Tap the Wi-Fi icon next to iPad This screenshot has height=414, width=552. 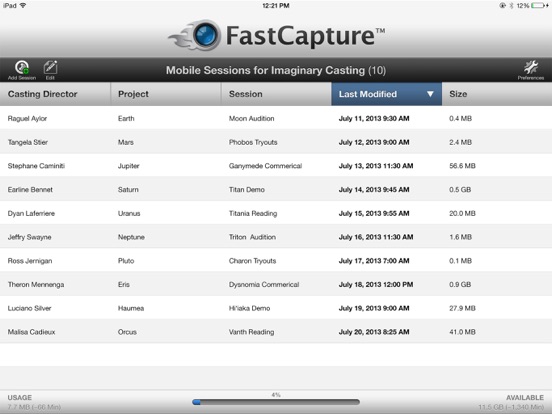tap(23, 5)
